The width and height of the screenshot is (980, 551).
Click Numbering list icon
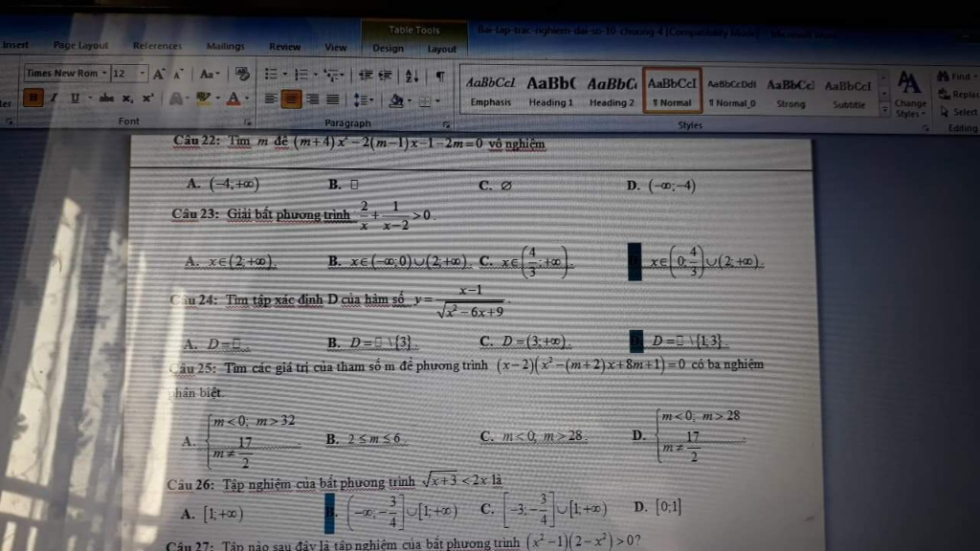[x=301, y=75]
